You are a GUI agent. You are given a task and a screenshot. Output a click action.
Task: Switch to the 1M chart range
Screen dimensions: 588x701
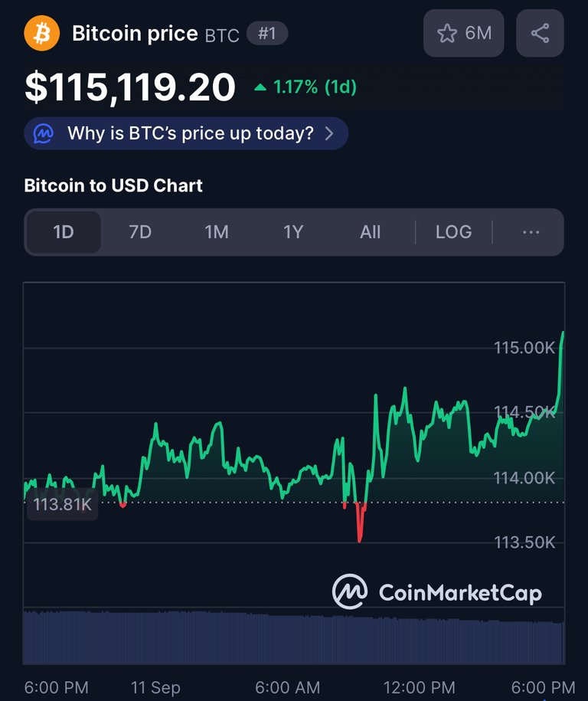coord(217,232)
